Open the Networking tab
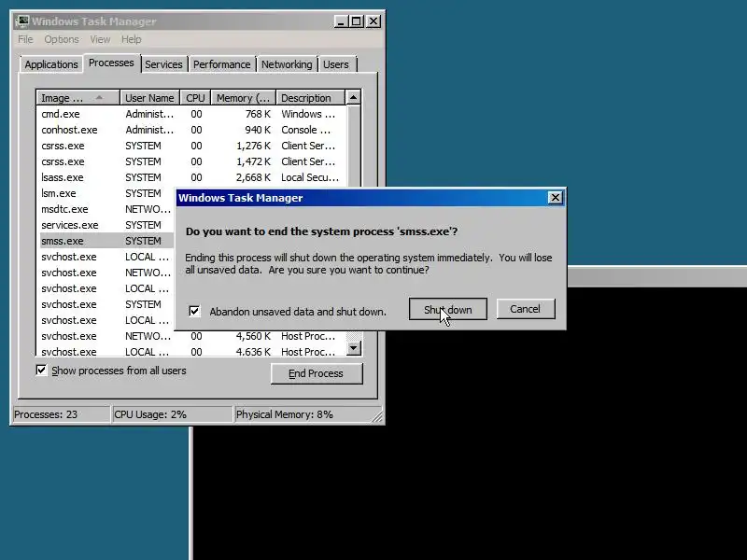The width and height of the screenshot is (747, 560). (287, 64)
